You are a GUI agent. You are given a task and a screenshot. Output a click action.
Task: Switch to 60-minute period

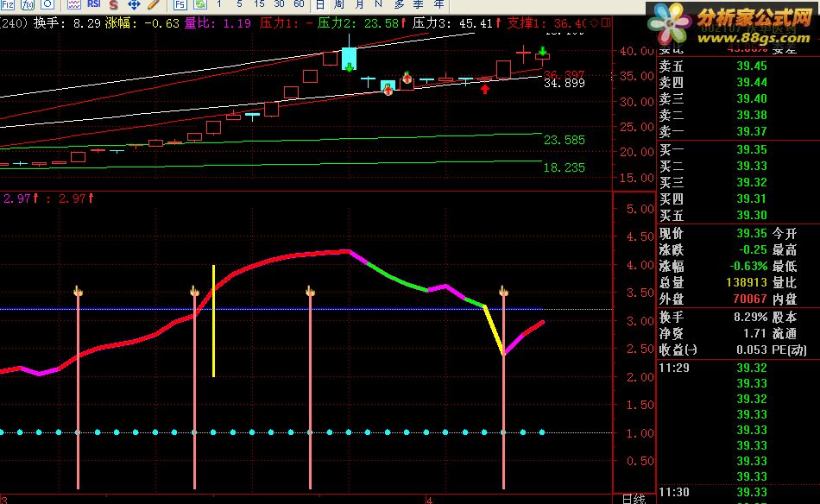[300, 4]
